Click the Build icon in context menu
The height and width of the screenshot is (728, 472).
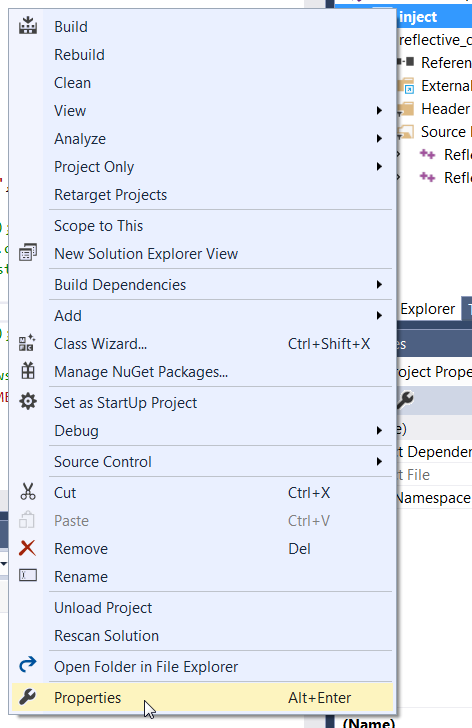coord(28,26)
